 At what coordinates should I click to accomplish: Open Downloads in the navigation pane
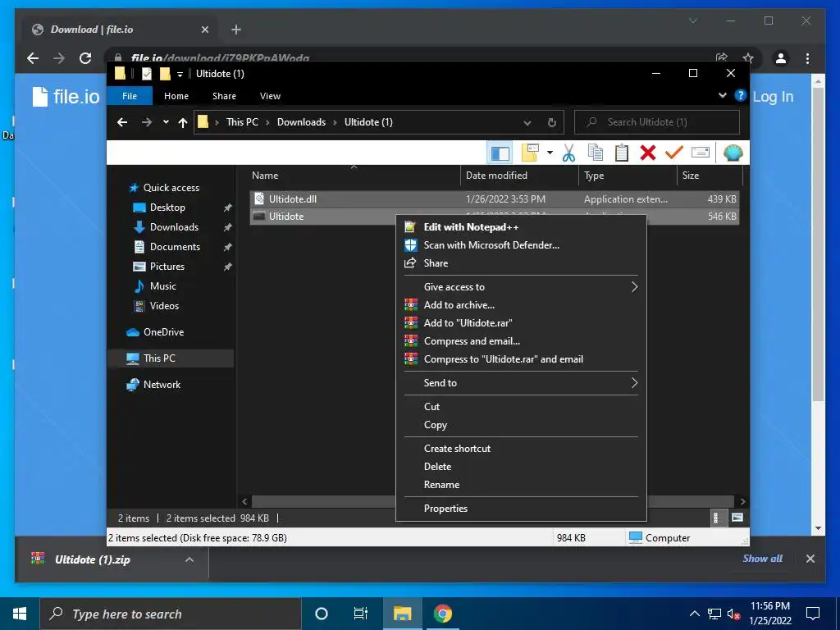[174, 227]
